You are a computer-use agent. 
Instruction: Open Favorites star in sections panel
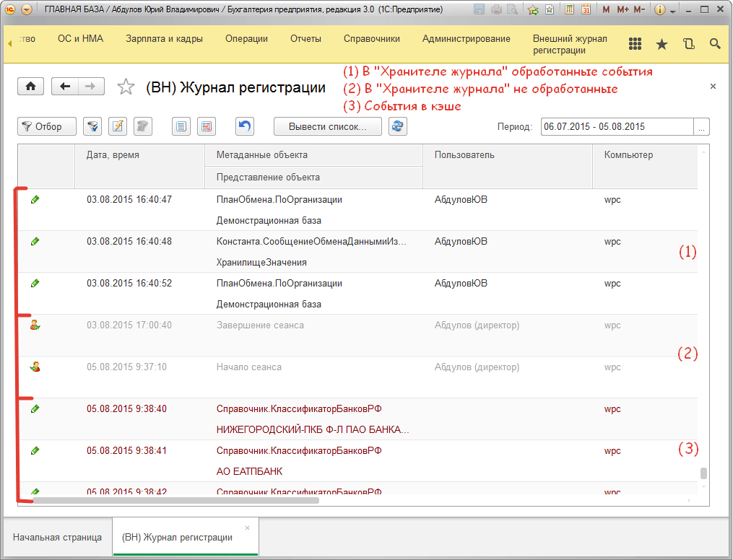pos(662,44)
